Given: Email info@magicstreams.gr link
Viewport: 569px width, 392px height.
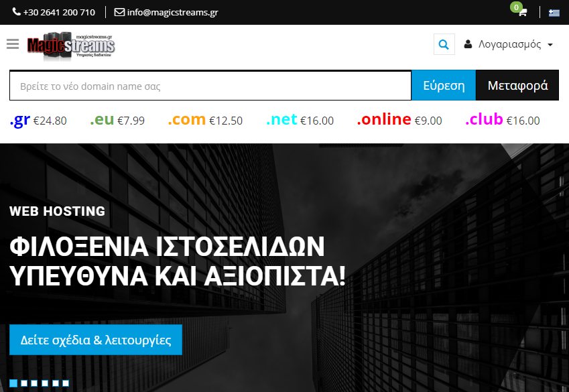Looking at the screenshot, I should coord(173,12).
